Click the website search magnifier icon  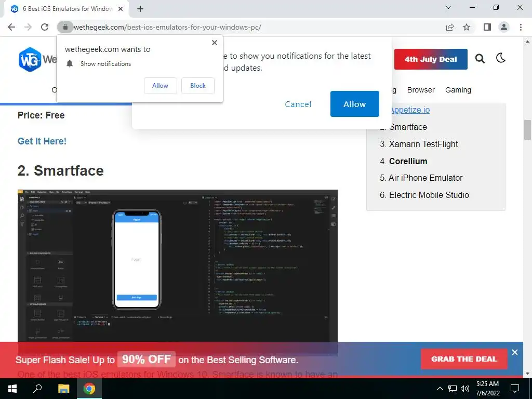pyautogui.click(x=480, y=59)
